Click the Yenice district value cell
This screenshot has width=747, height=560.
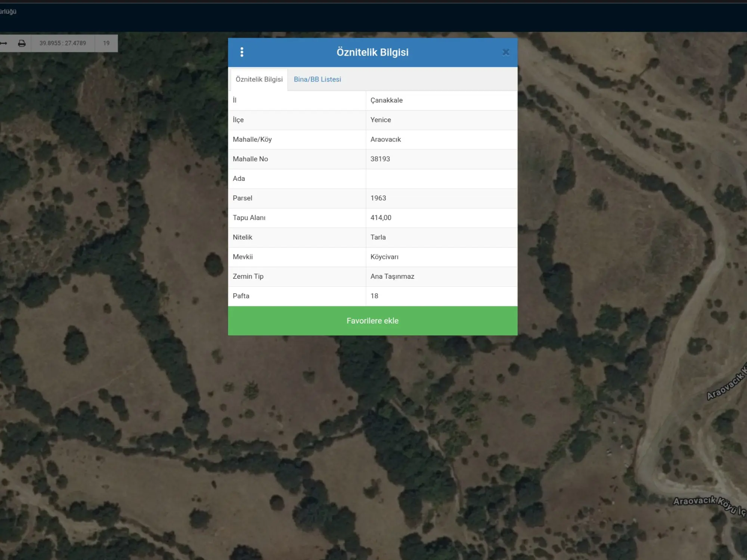coord(442,120)
